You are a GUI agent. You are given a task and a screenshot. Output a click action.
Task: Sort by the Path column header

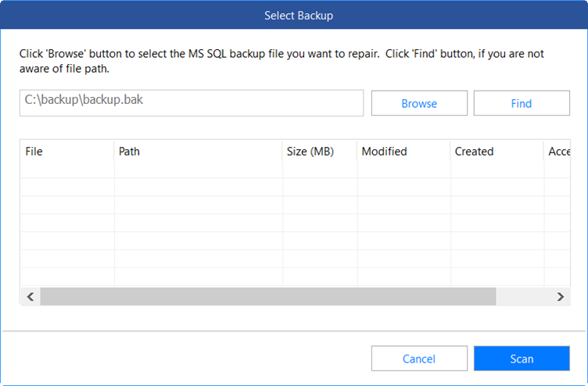click(x=198, y=152)
